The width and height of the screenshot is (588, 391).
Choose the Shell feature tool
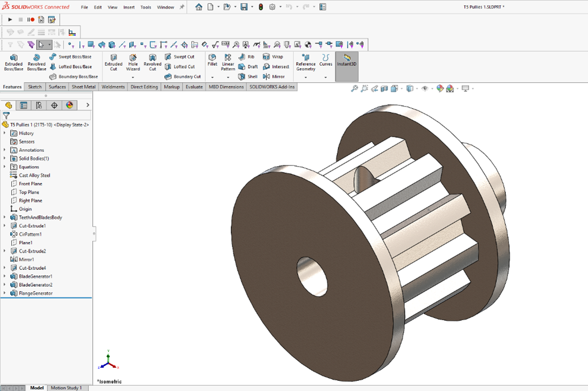[x=248, y=76]
